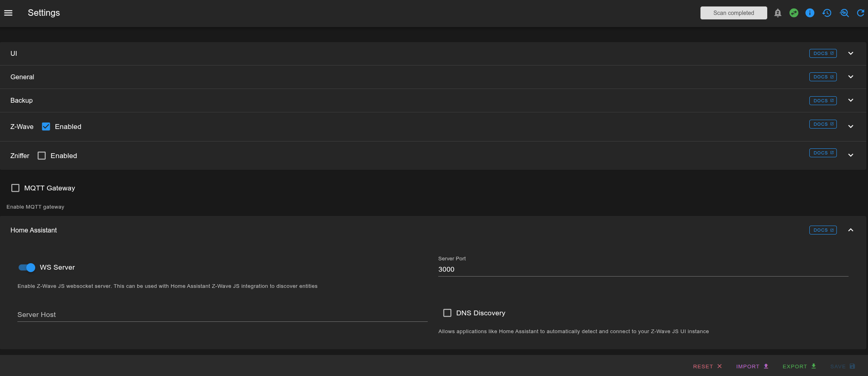The width and height of the screenshot is (868, 376).
Task: Click the Server Host input field
Action: 222,315
